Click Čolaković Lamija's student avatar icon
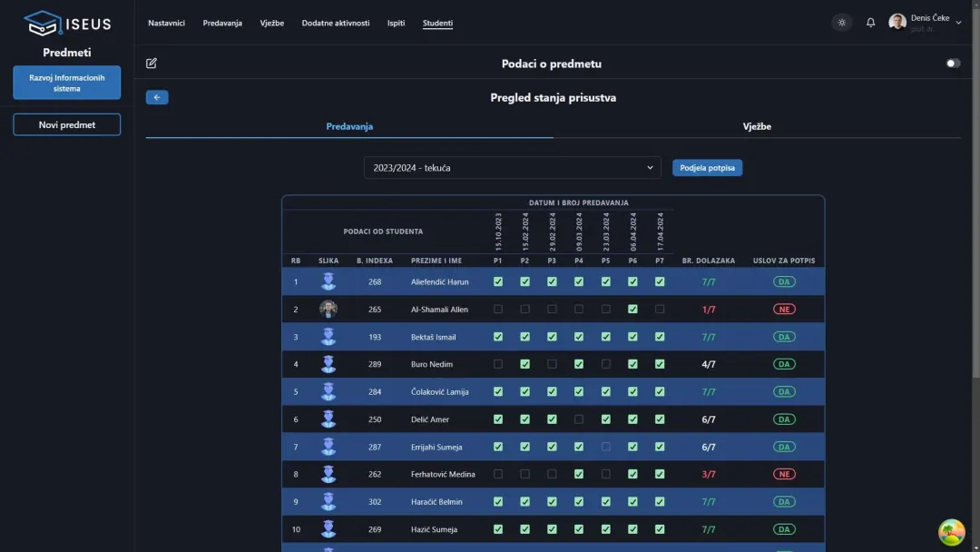Image resolution: width=980 pixels, height=552 pixels. pyautogui.click(x=328, y=391)
